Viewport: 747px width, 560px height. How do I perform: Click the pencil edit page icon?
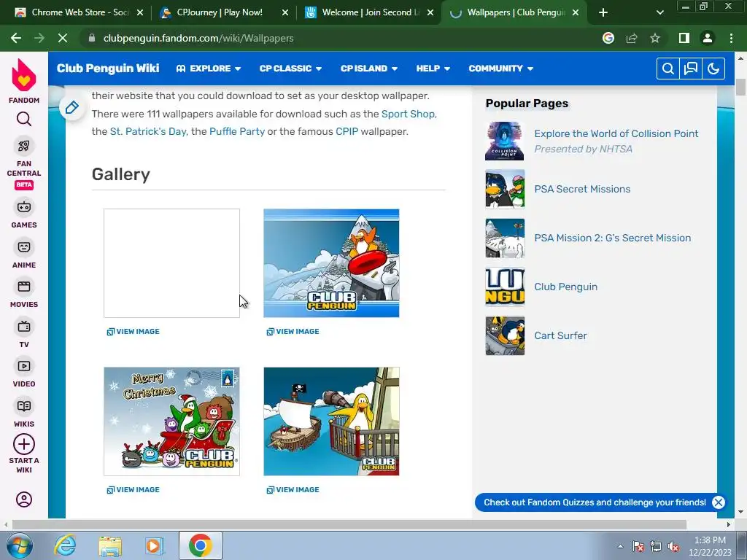[72, 108]
